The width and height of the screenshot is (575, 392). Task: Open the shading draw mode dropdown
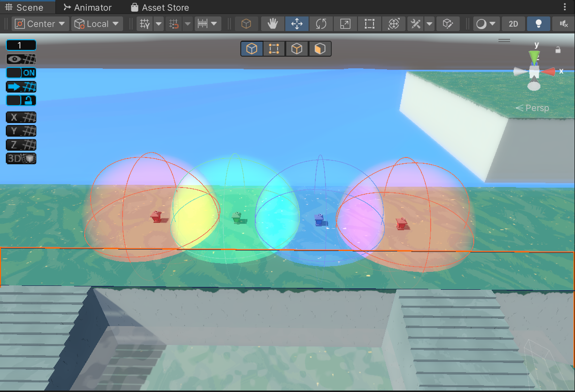click(x=486, y=24)
